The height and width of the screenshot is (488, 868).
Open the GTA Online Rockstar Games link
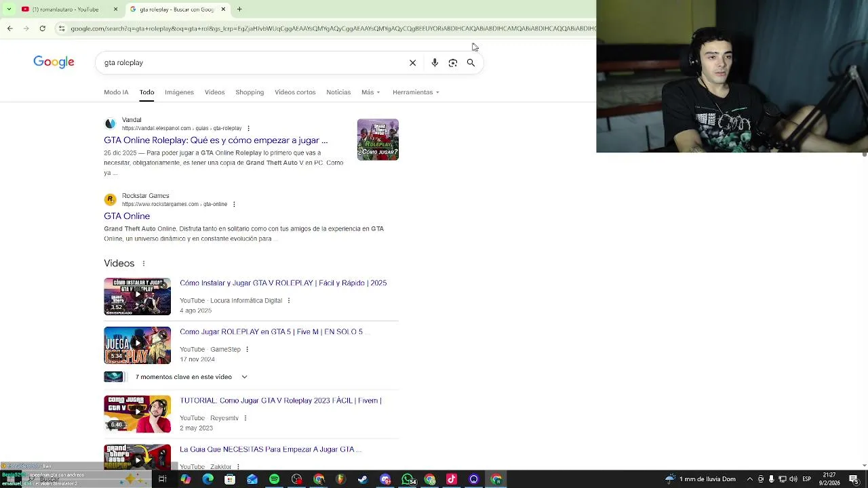click(x=127, y=216)
